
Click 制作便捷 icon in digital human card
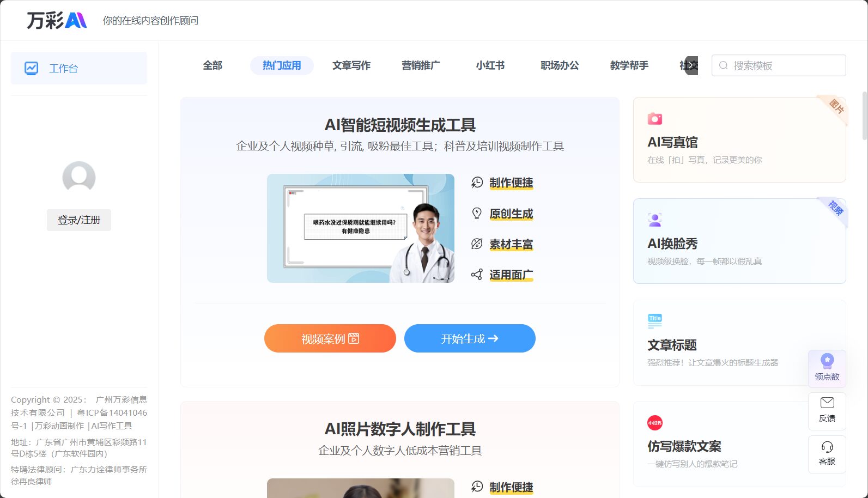(477, 487)
